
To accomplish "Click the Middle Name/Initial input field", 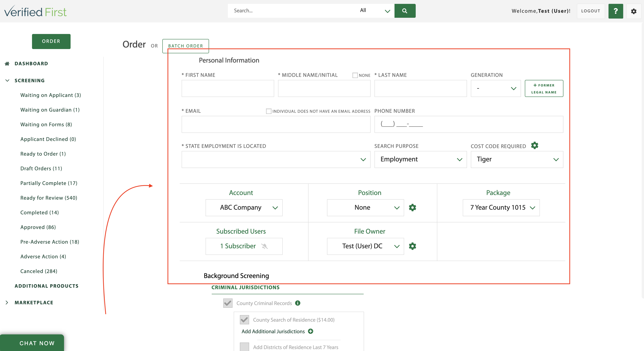I will [x=324, y=88].
